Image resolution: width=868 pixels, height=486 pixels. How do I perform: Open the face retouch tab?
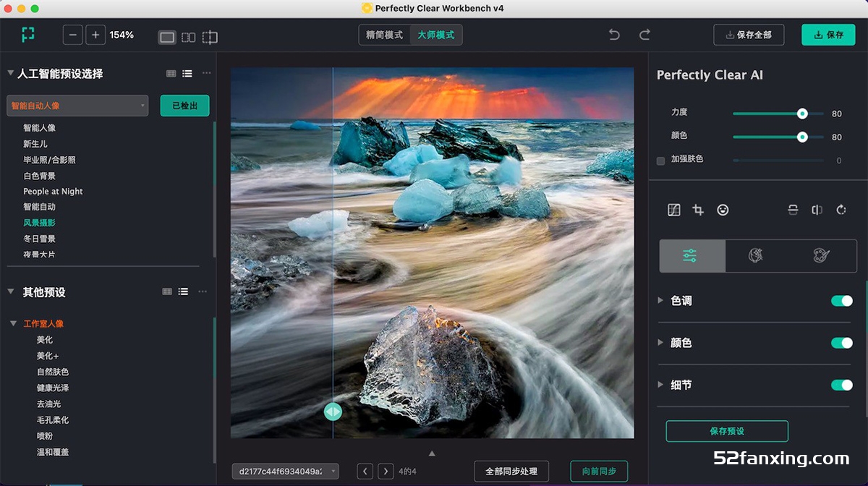pyautogui.click(x=756, y=256)
